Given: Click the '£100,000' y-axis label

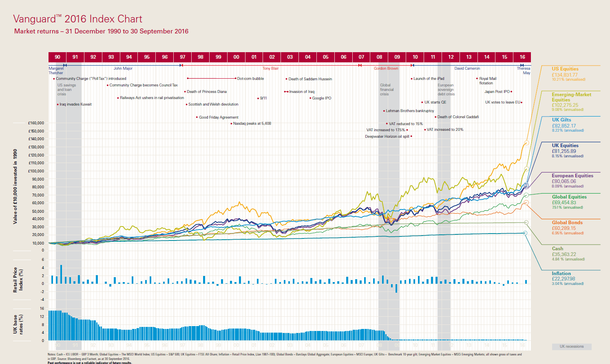Looking at the screenshot, I should 36,171.
